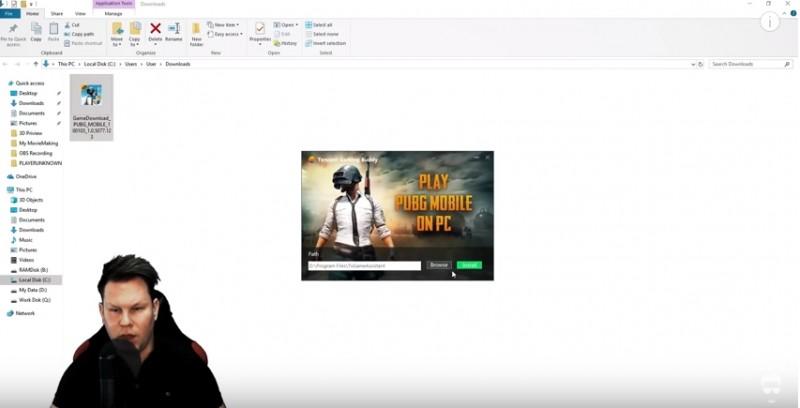Click Browse in the PUBG installer
Image resolution: width=800 pixels, height=408 pixels.
(439, 265)
